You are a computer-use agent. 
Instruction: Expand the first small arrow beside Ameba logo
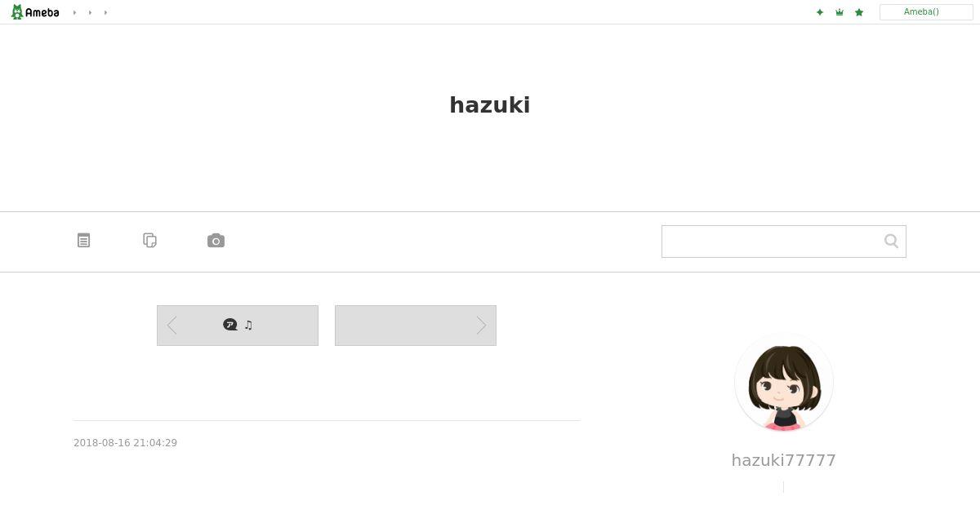click(74, 12)
